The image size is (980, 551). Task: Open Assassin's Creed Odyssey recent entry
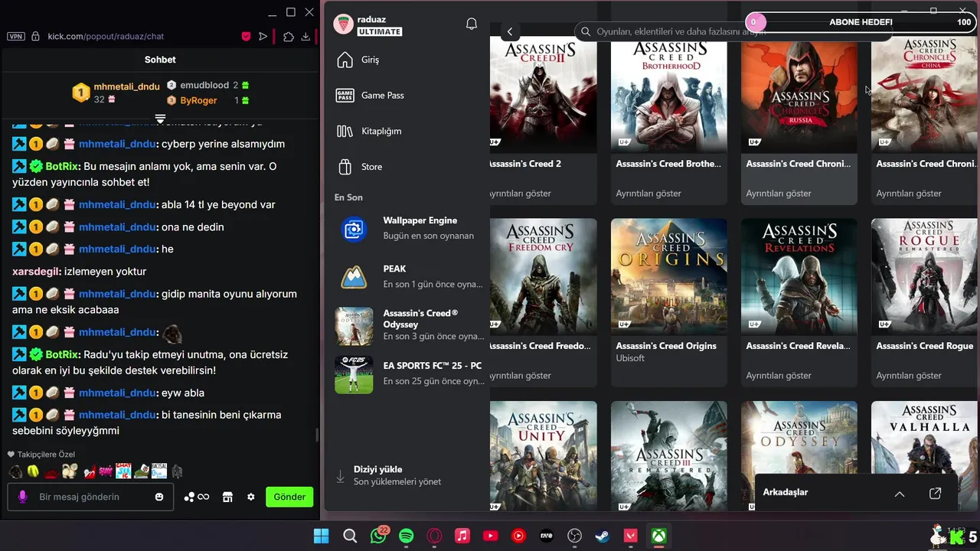pos(410,325)
